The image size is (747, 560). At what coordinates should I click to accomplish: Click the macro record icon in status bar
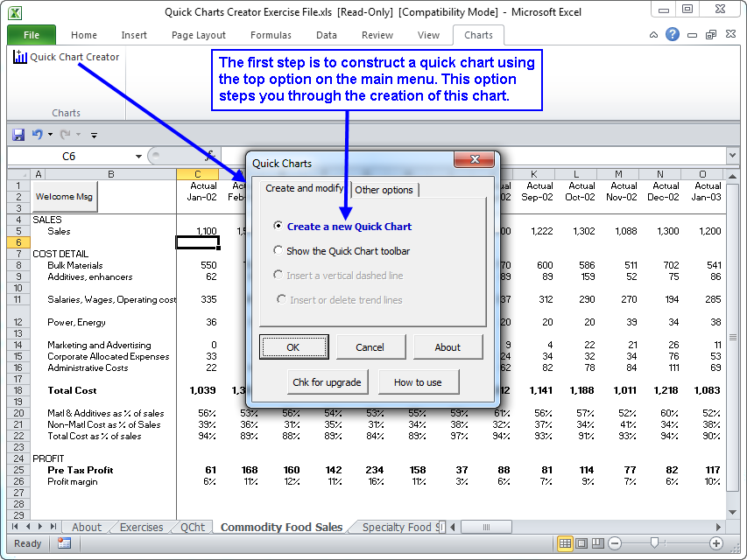click(64, 543)
